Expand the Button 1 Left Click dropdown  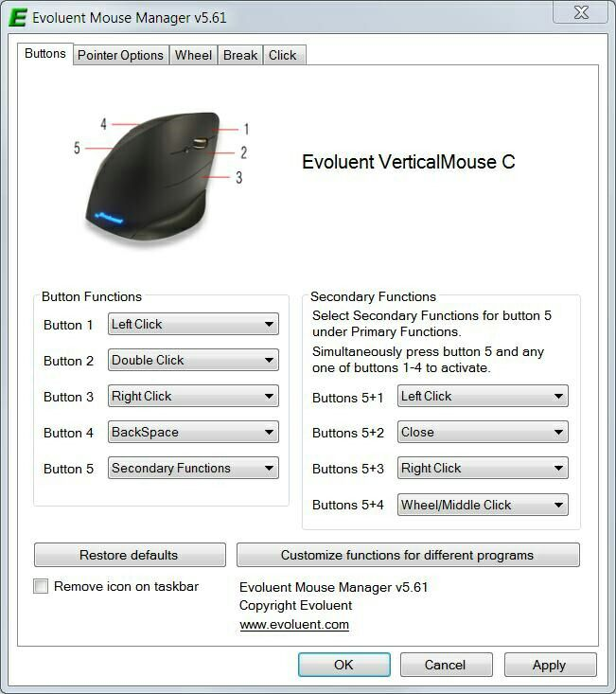193,324
